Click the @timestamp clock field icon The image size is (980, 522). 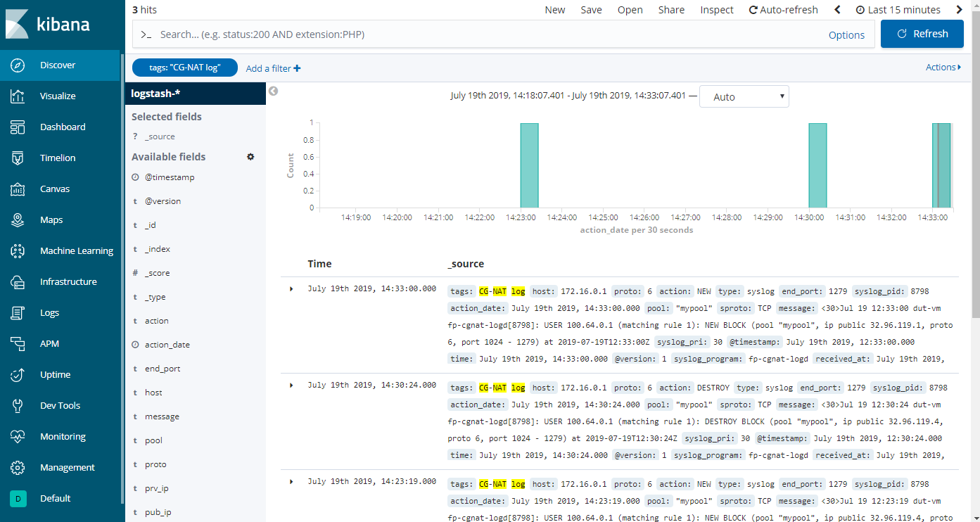135,177
